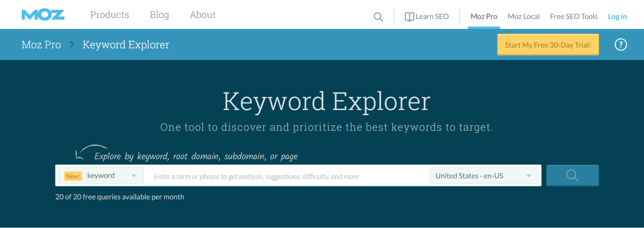This screenshot has width=644, height=228.
Task: Start My Free 30-Day Trial
Action: (548, 45)
